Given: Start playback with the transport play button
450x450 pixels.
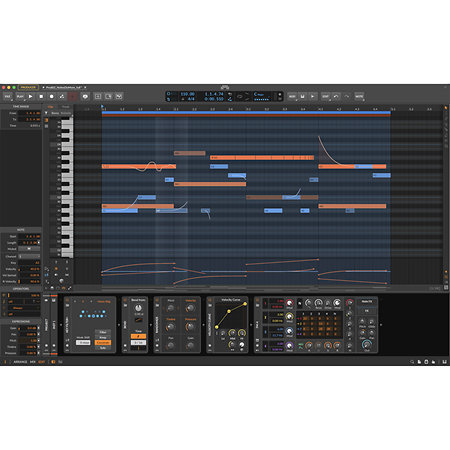Looking at the screenshot, I should pyautogui.click(x=31, y=96).
